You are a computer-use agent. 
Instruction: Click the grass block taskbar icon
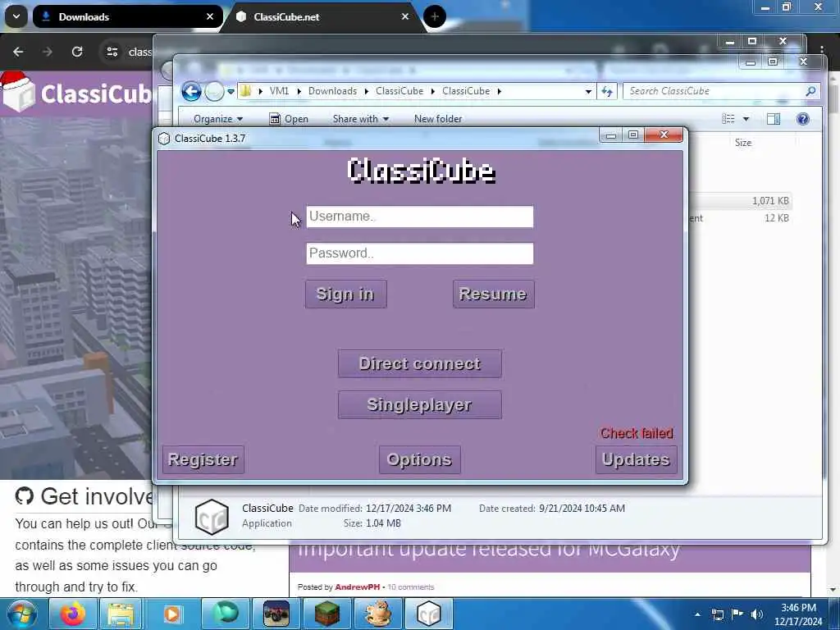326,614
